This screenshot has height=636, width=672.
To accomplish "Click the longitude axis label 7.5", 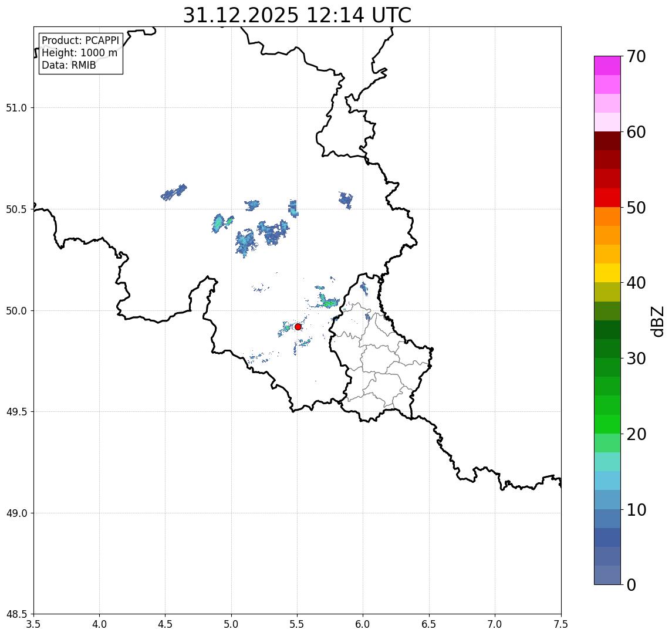I will pos(561,624).
